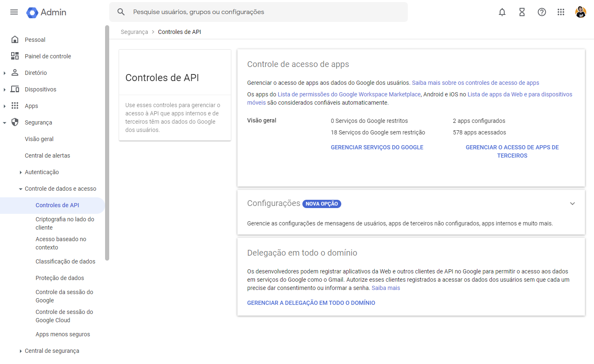Expand the Configurações section chevron
Screen dimensions: 594x364
(x=572, y=204)
